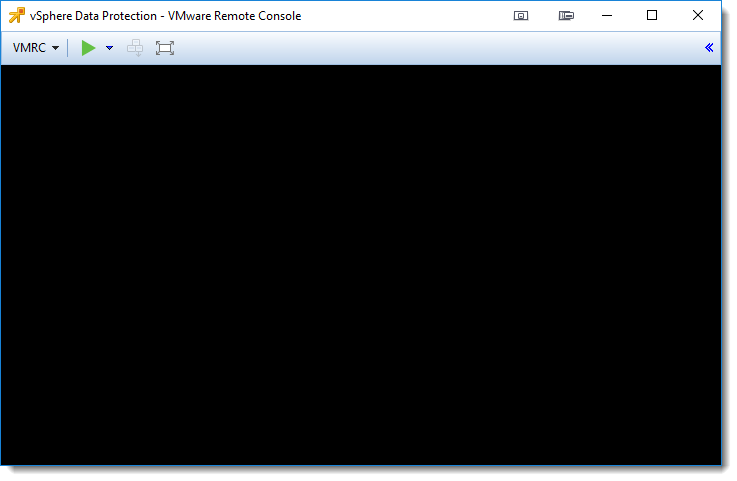The height and width of the screenshot is (481, 737).
Task: Click the removable devices icon in title bar
Action: point(566,16)
